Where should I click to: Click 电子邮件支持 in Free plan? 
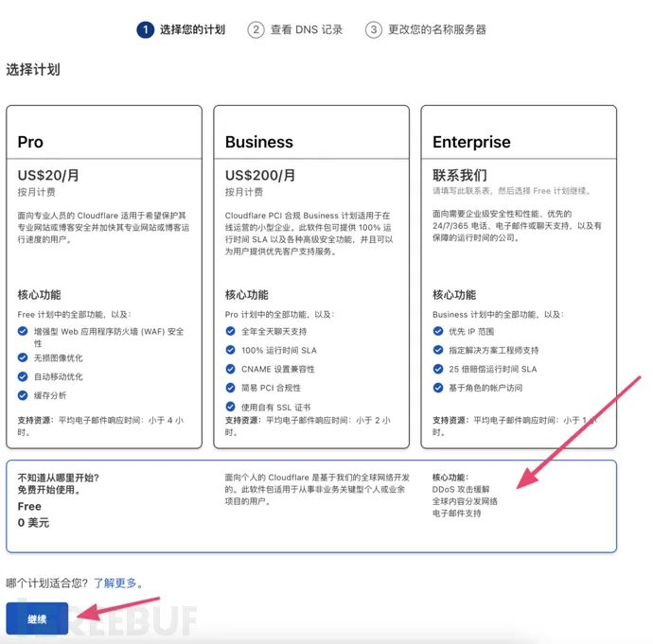pyautogui.click(x=457, y=513)
